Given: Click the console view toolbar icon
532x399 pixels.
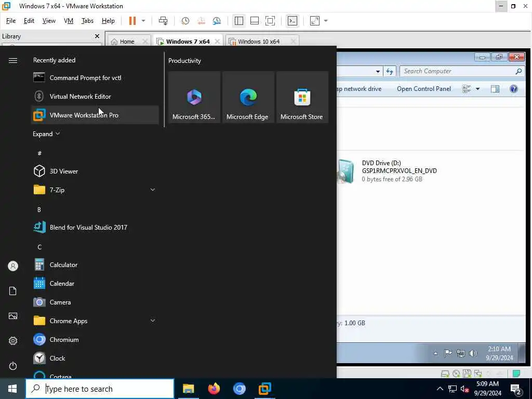Looking at the screenshot, I should [292, 21].
